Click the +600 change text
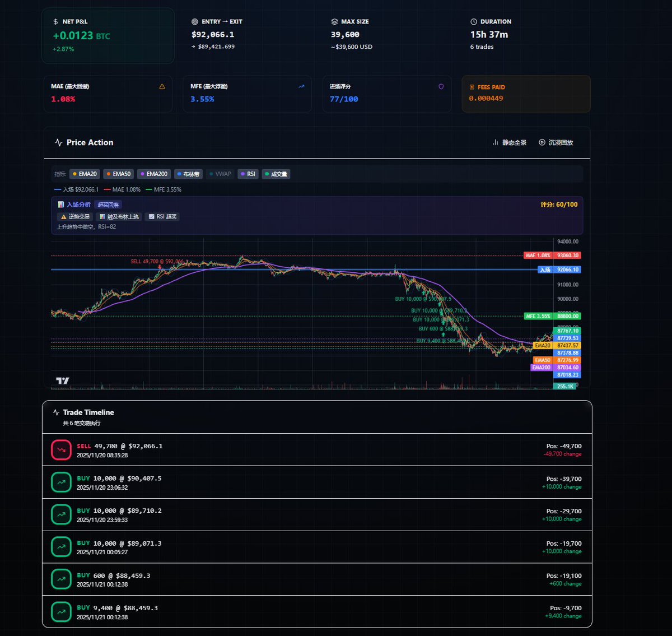 coord(565,584)
